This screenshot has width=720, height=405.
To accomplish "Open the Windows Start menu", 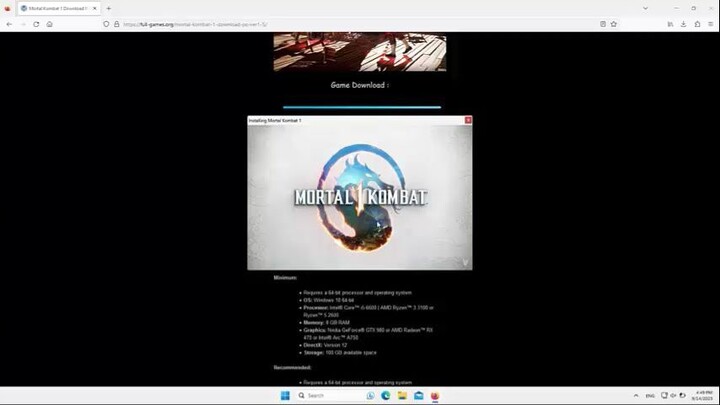I will [x=285, y=395].
